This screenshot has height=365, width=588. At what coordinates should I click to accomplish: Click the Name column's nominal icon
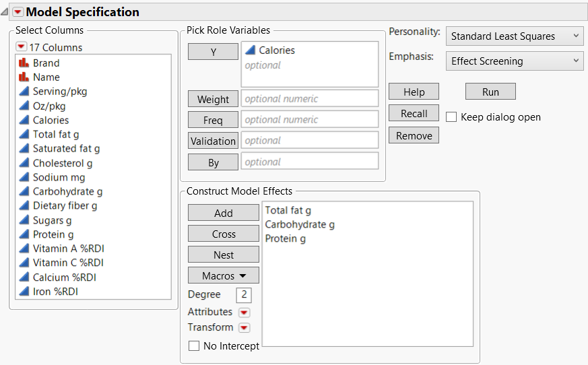coord(24,77)
